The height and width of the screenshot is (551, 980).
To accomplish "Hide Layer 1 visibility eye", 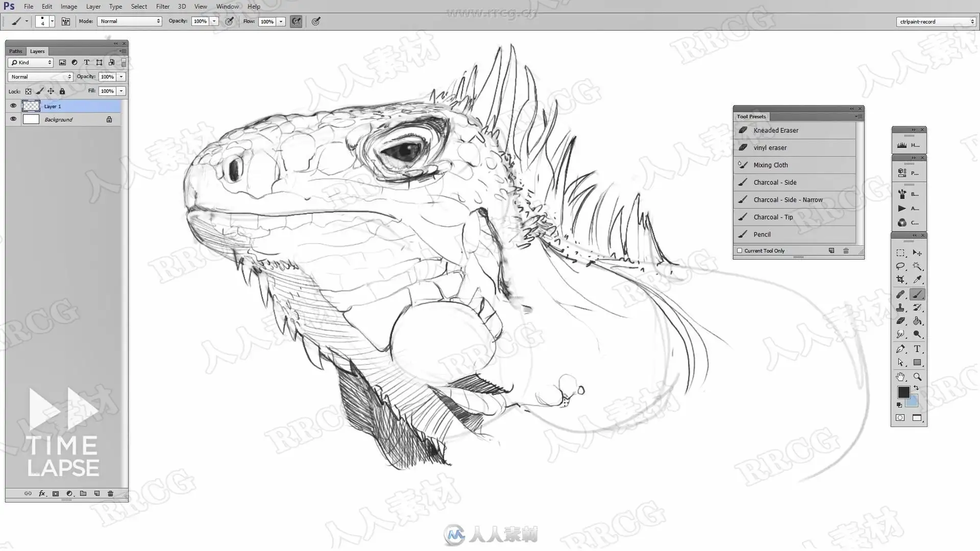I will (x=13, y=106).
